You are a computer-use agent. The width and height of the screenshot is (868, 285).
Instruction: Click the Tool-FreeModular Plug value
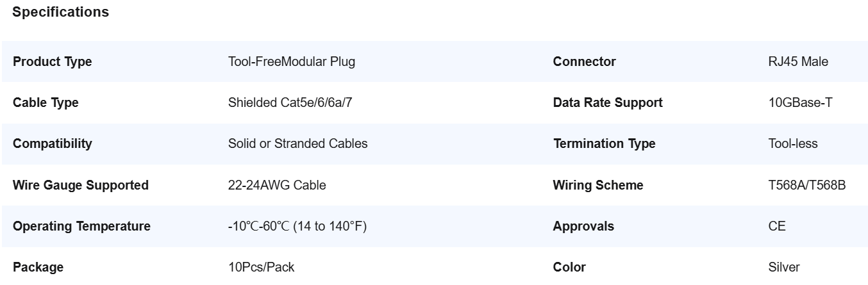pyautogui.click(x=292, y=62)
